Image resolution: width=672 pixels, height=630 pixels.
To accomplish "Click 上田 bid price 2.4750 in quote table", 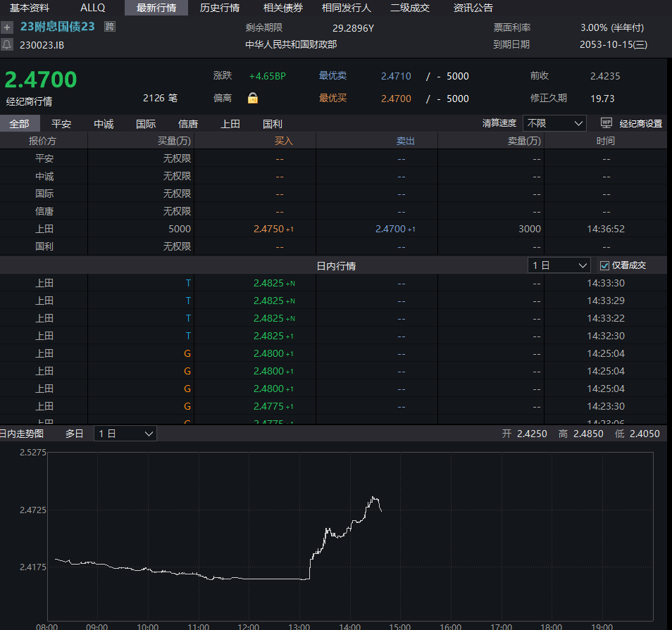I will [268, 229].
